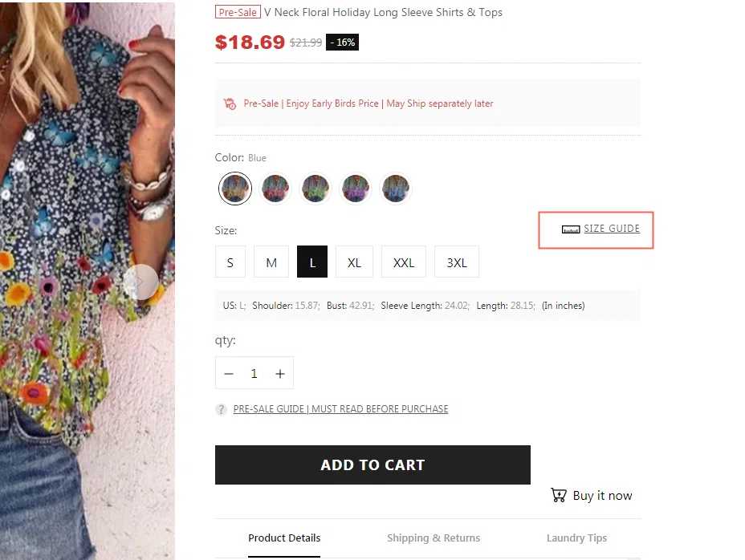Pick the XL size option
Screen dimensions: 745x560
point(354,262)
